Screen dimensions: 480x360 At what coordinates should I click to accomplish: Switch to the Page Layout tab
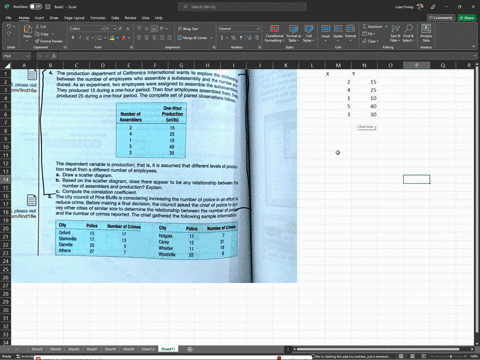click(x=74, y=18)
